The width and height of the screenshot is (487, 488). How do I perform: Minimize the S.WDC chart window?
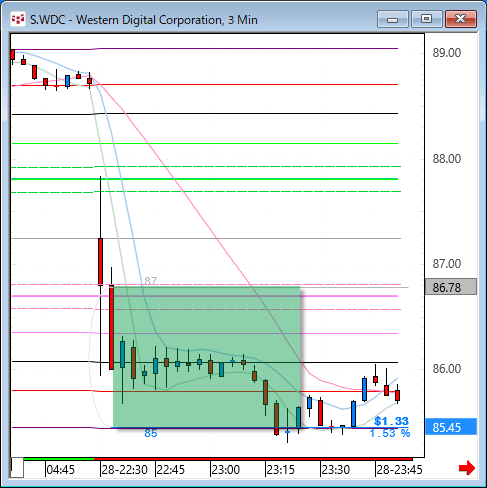point(393,19)
